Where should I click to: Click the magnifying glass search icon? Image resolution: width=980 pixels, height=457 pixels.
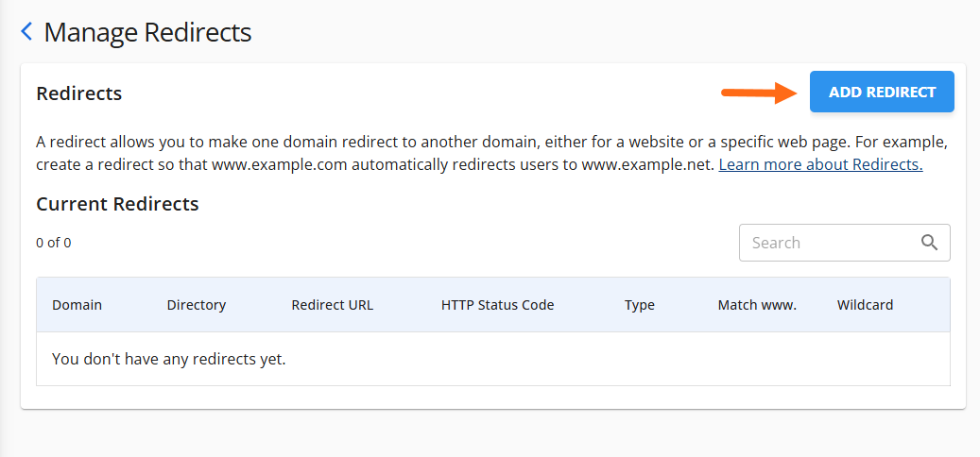pyautogui.click(x=929, y=243)
